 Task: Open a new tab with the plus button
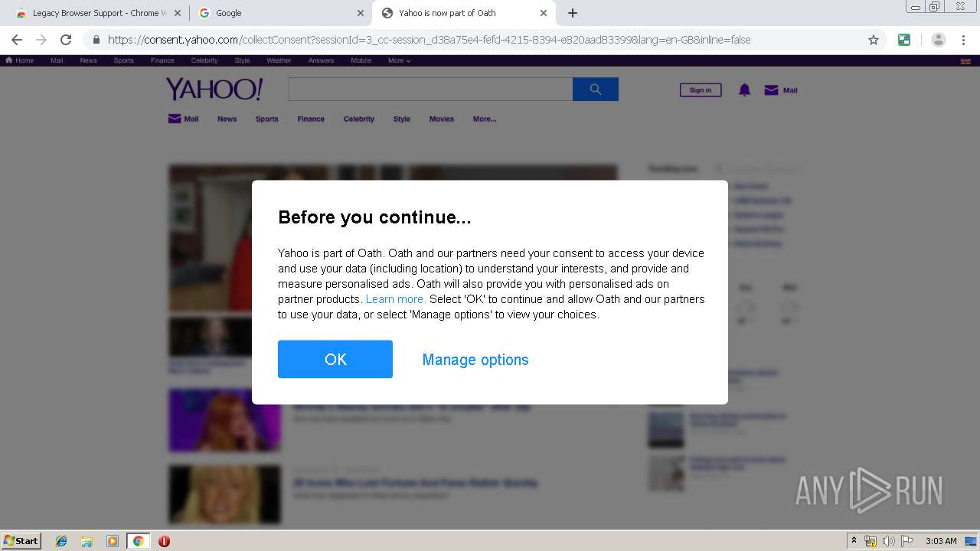tap(573, 13)
